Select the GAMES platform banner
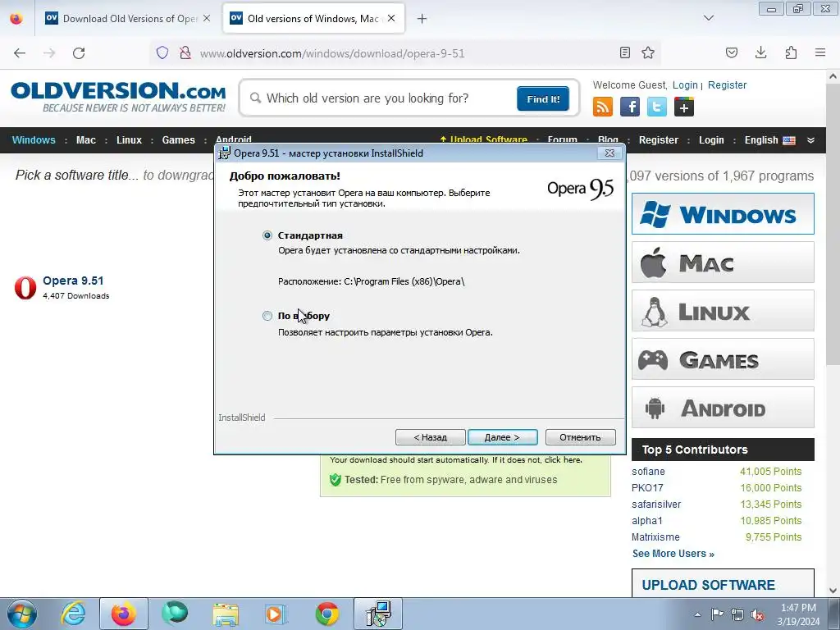The image size is (840, 630). click(723, 359)
